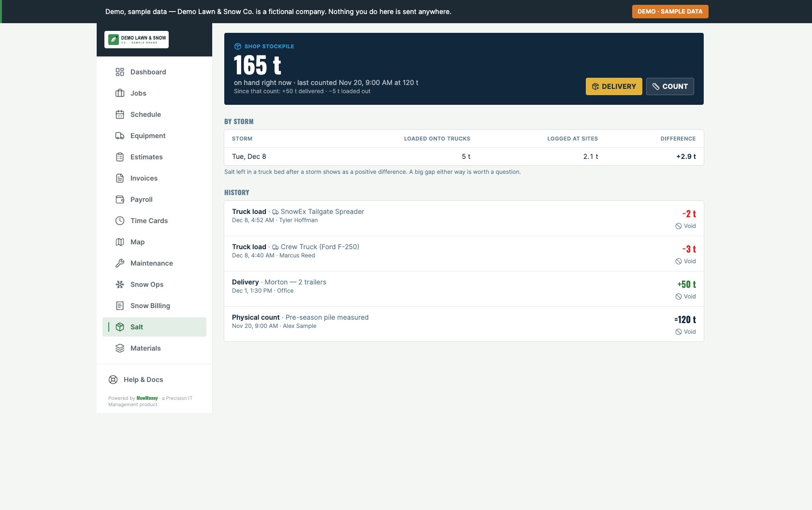Click the 165 t on-hand stockpile figure

(257, 65)
